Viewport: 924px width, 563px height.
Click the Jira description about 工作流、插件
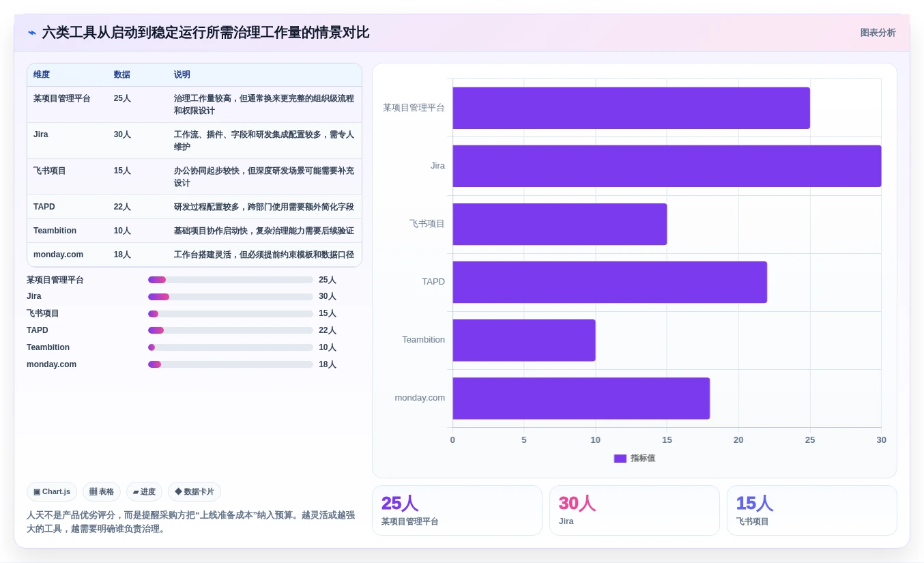pyautogui.click(x=264, y=141)
